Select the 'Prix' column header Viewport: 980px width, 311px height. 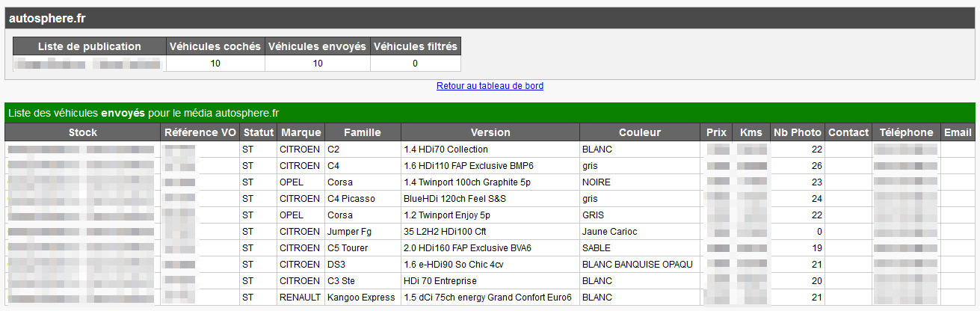(716, 132)
